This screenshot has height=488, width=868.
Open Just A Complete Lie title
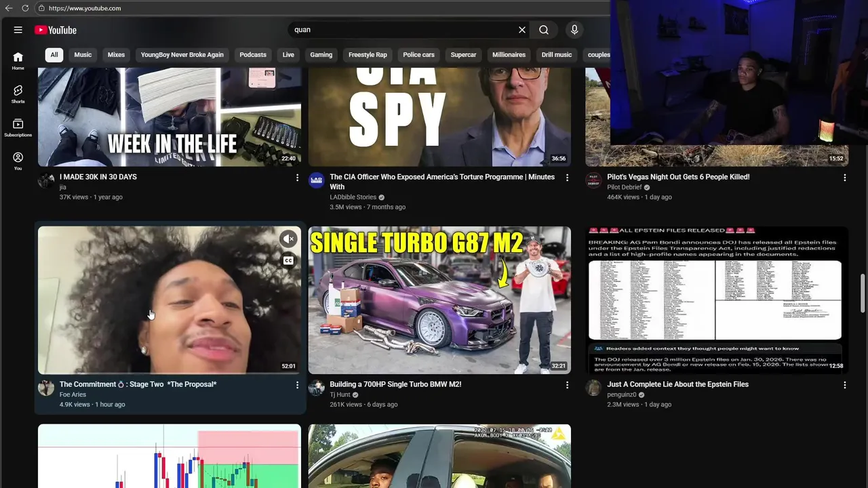[x=678, y=384]
